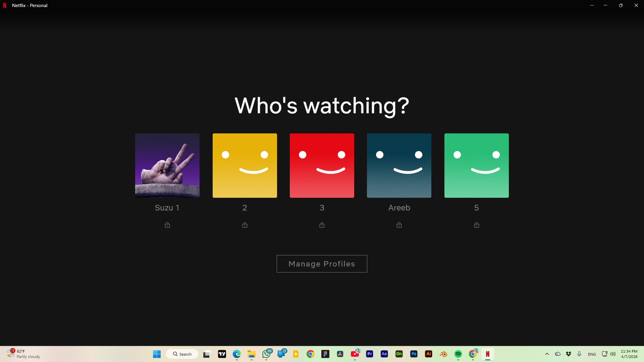Viewport: 644px width, 362px height.
Task: Click the lock icon under profile 5
Action: pyautogui.click(x=476, y=225)
